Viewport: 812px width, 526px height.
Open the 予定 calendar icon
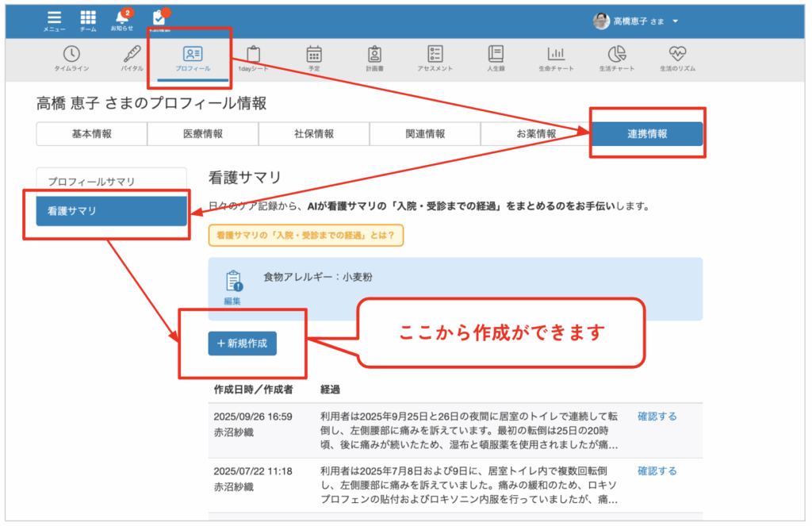click(x=314, y=58)
